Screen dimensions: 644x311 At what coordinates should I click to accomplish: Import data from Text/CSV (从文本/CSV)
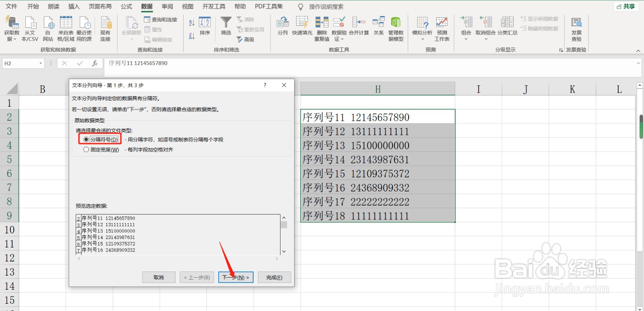coord(30,29)
